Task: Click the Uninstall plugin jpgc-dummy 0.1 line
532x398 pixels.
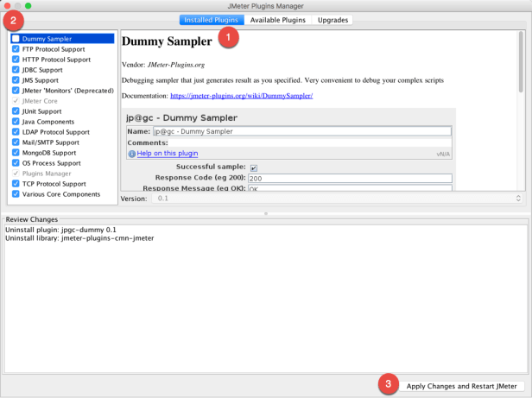Action: pyautogui.click(x=60, y=230)
